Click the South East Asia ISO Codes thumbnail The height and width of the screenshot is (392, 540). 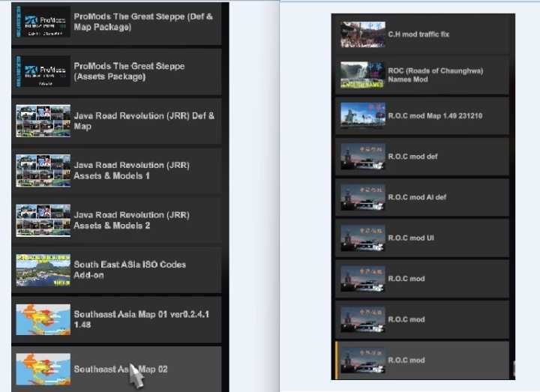coord(43,270)
